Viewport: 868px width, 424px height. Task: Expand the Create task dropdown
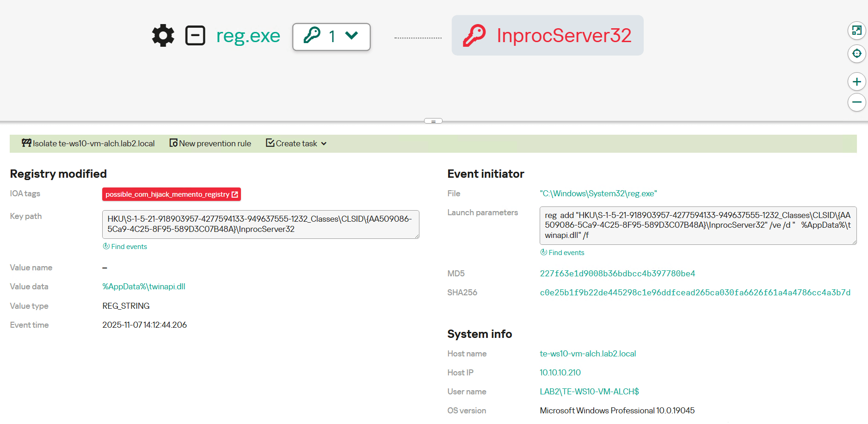click(296, 143)
